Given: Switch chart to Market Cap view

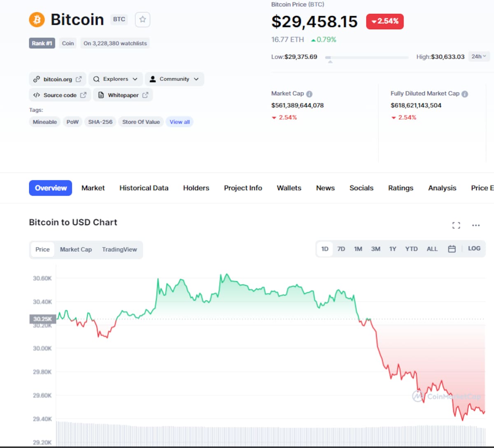Looking at the screenshot, I should click(76, 249).
